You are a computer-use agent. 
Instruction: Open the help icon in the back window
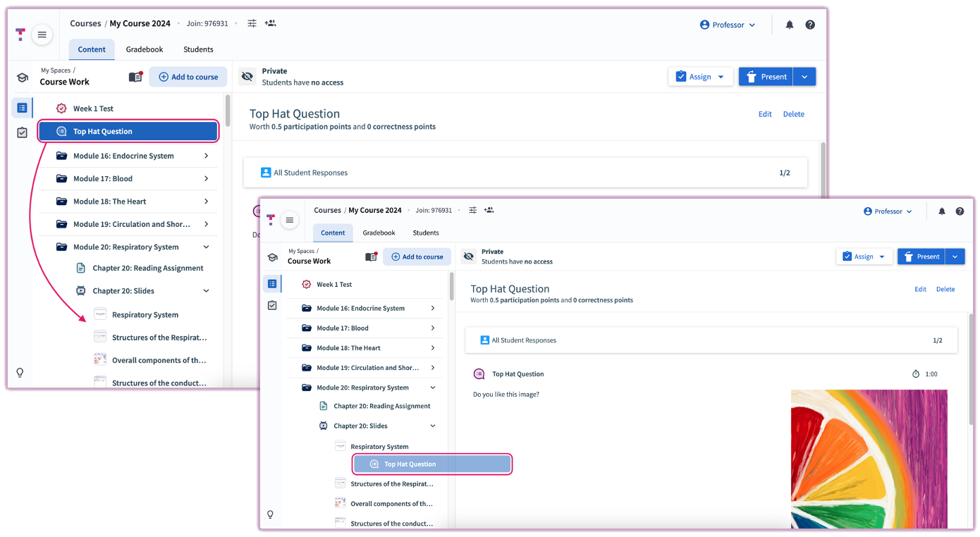[810, 25]
